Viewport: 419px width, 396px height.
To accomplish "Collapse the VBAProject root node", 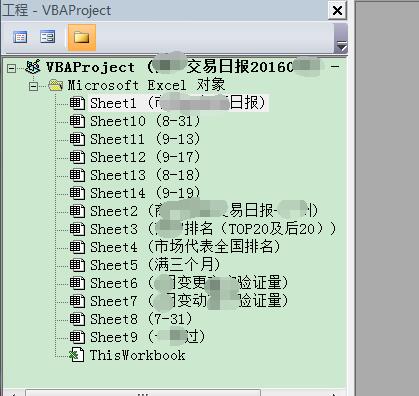I will (x=11, y=68).
